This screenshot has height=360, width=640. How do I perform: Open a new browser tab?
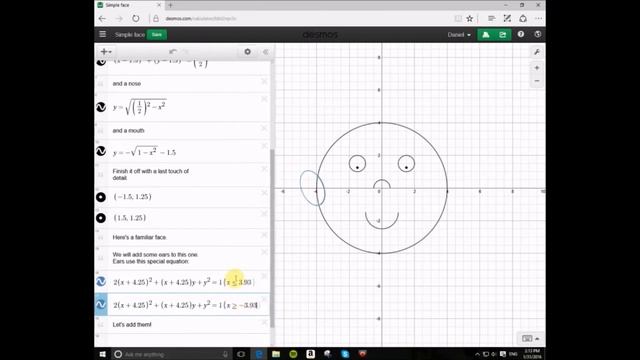[171, 5]
